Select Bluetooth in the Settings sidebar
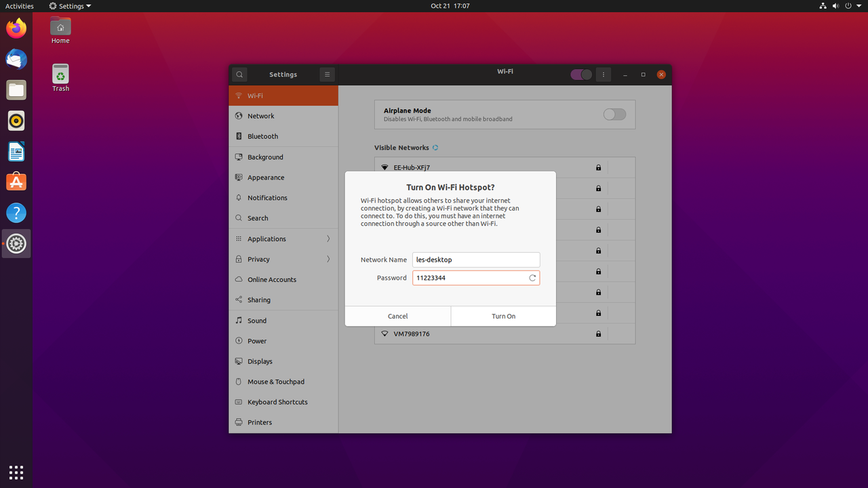This screenshot has height=488, width=868. pos(283,136)
